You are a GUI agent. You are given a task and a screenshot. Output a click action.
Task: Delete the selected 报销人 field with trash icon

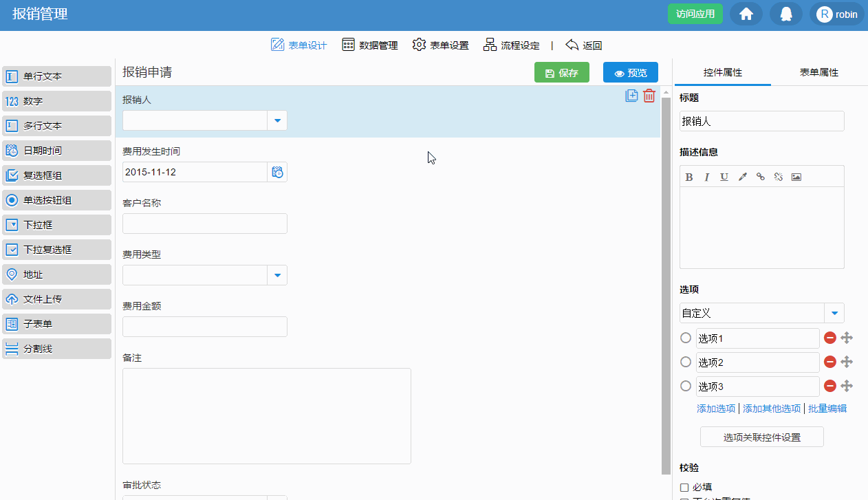(649, 96)
